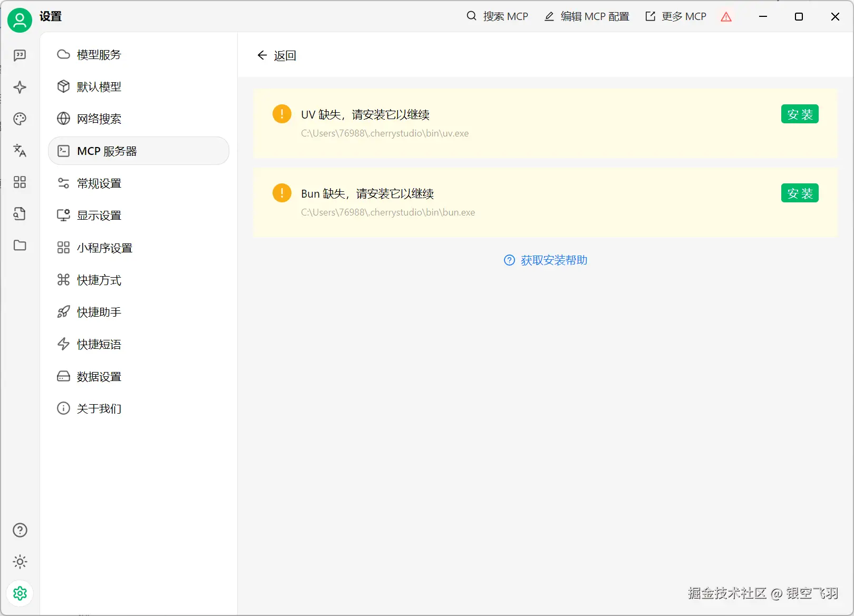Screen dimensions: 854x616
Task: Click the red warning triangle icon
Action: pos(726,17)
